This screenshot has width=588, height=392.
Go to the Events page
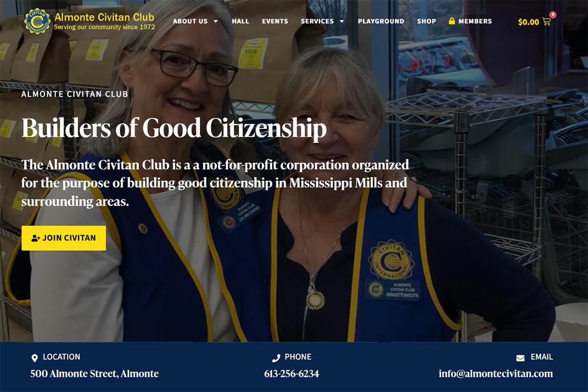(275, 21)
